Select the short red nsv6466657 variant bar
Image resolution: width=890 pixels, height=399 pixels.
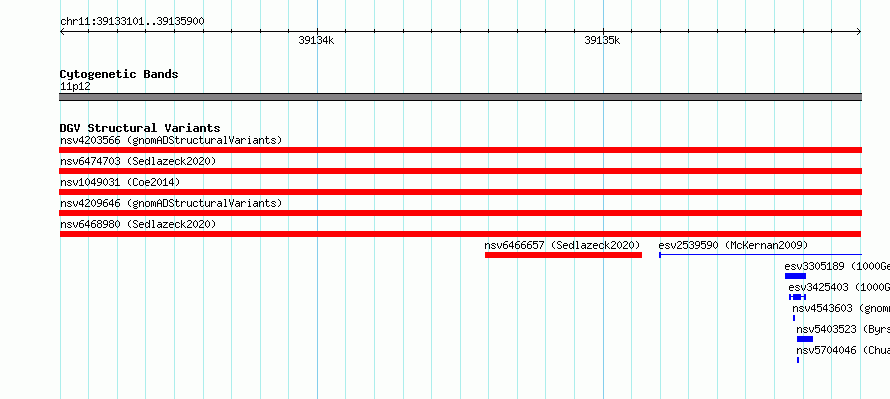point(563,255)
